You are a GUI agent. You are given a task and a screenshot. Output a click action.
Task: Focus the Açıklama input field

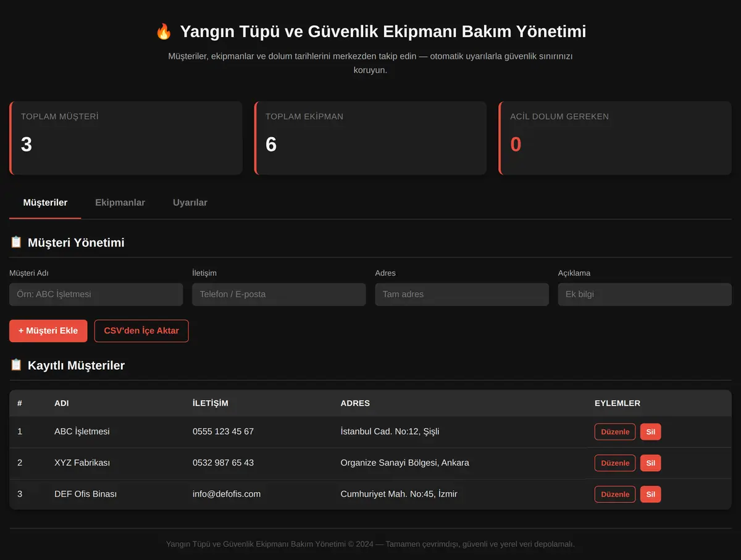(645, 295)
